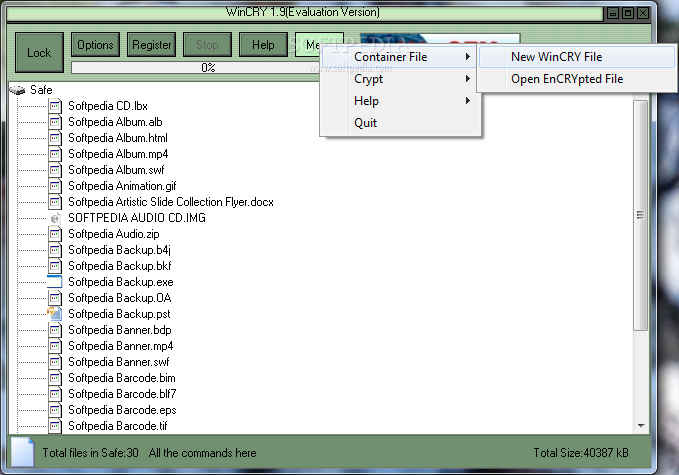Click the file icon beside Softpedia Barcode.eps
This screenshot has width=679, height=475.
(55, 410)
